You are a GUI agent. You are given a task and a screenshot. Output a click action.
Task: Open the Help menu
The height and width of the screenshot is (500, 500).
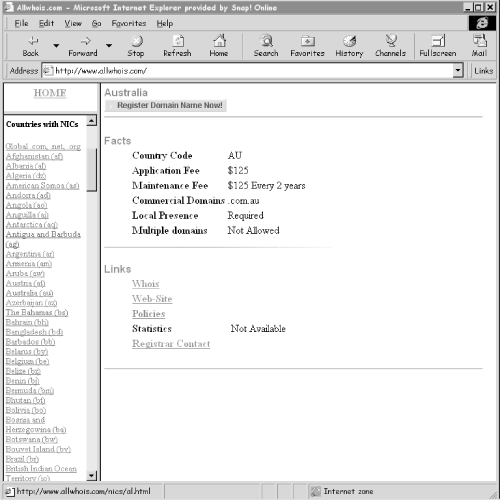(165, 23)
